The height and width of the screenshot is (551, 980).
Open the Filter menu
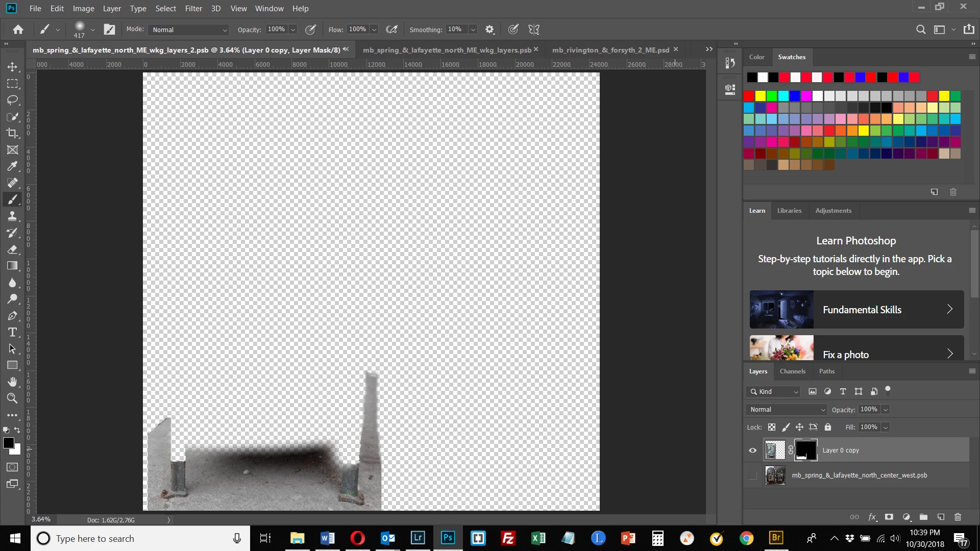[193, 8]
